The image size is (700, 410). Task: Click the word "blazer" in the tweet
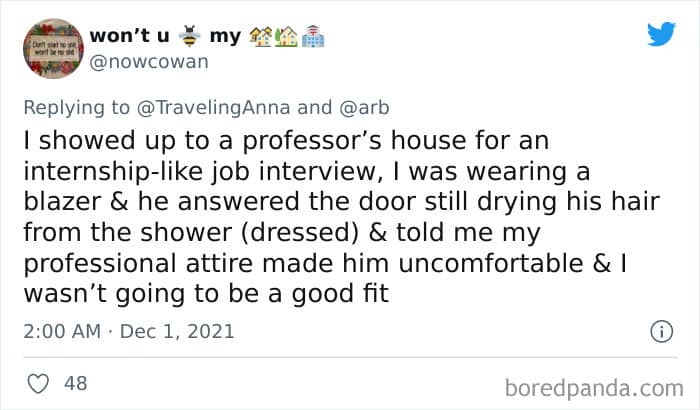(x=64, y=204)
